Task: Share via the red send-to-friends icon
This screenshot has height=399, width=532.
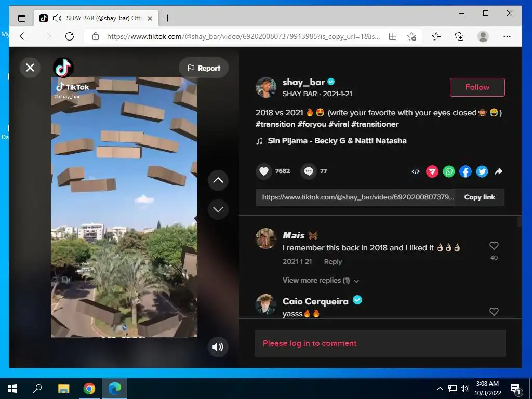Action: pyautogui.click(x=432, y=171)
